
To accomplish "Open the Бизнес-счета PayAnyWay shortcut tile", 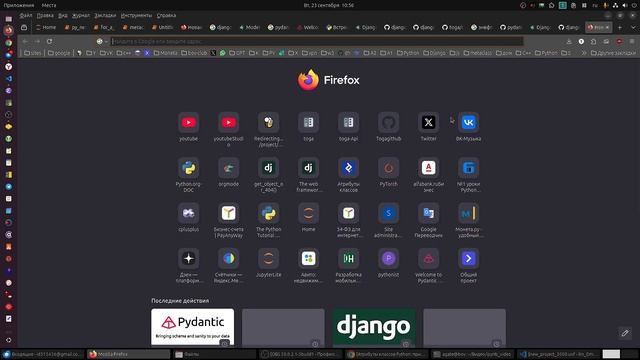I will [229, 213].
